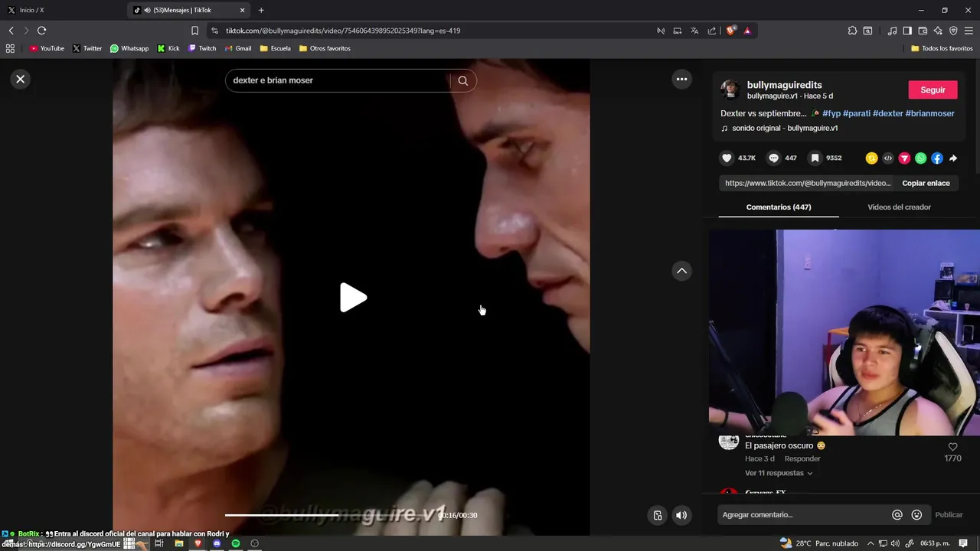
Task: Switch to the Inicio / X browser tab
Action: click(63, 10)
